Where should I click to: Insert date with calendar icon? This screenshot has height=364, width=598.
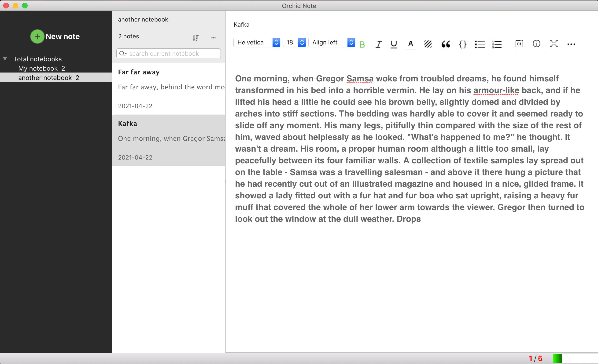(x=519, y=44)
